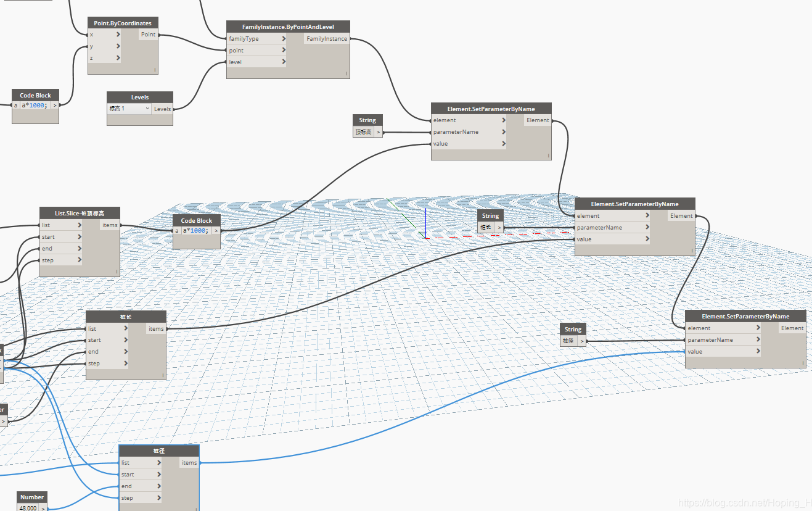This screenshot has height=511, width=812.
Task: Click Element output of SetParameterByName fed by 桩长 String
Action: 681,216
